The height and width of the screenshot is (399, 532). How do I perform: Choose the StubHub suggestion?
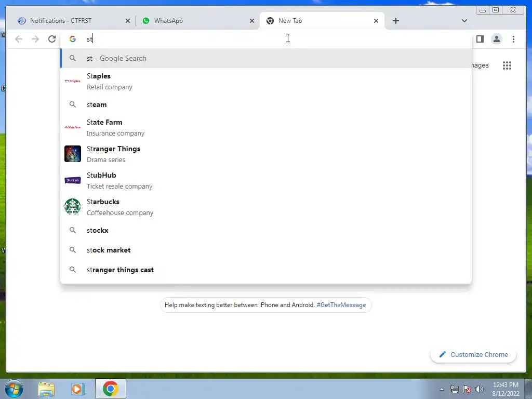(266, 180)
